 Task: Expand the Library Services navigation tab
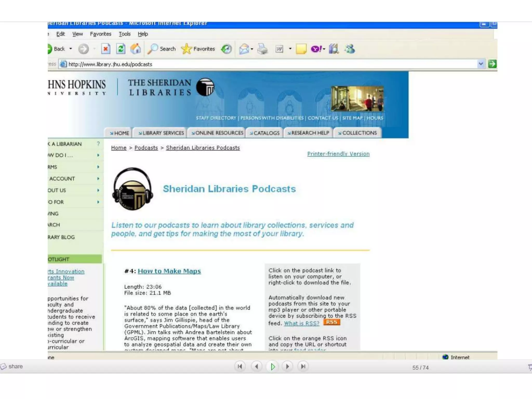coord(161,133)
